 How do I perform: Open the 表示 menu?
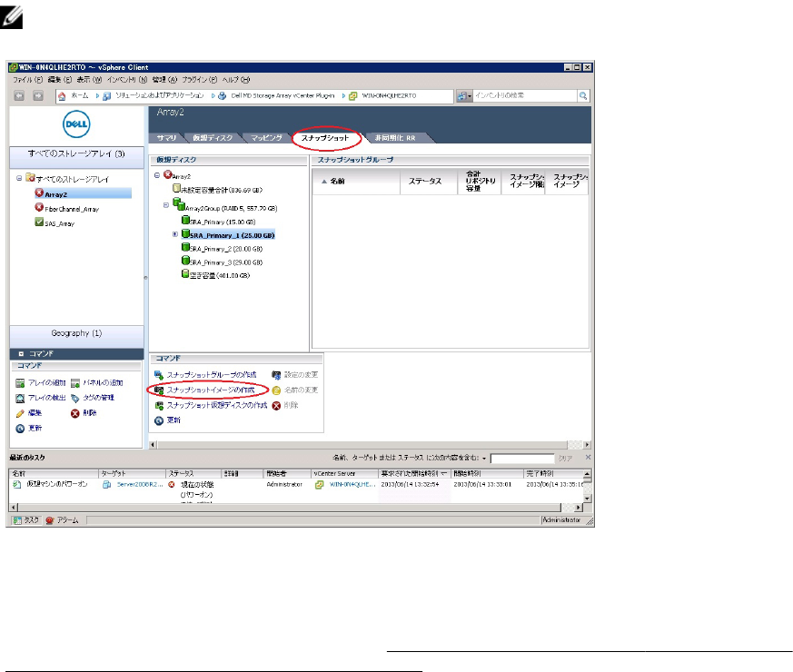(89, 80)
